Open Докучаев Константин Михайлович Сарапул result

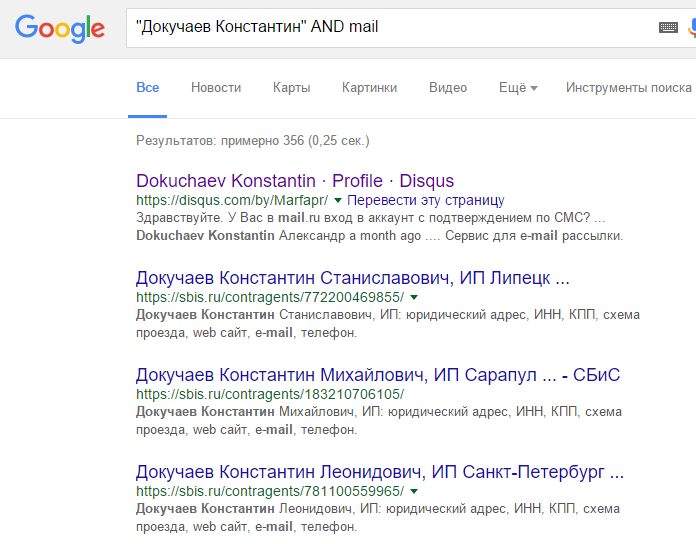[378, 375]
